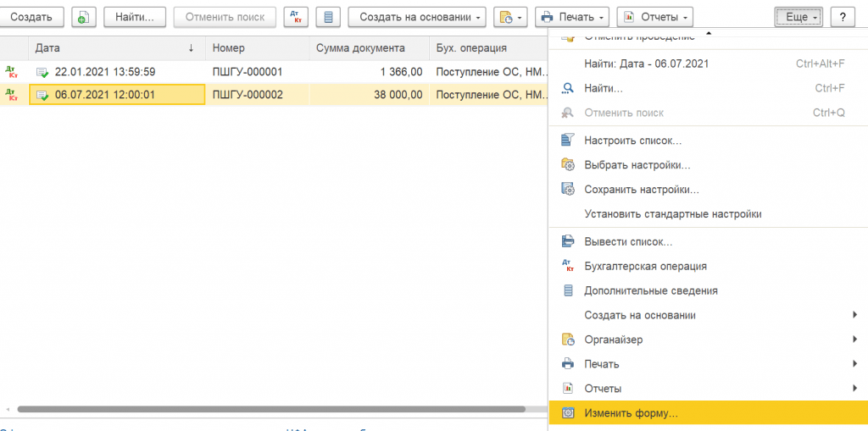
Task: Select Бухгалтерская операция menu item
Action: point(645,266)
